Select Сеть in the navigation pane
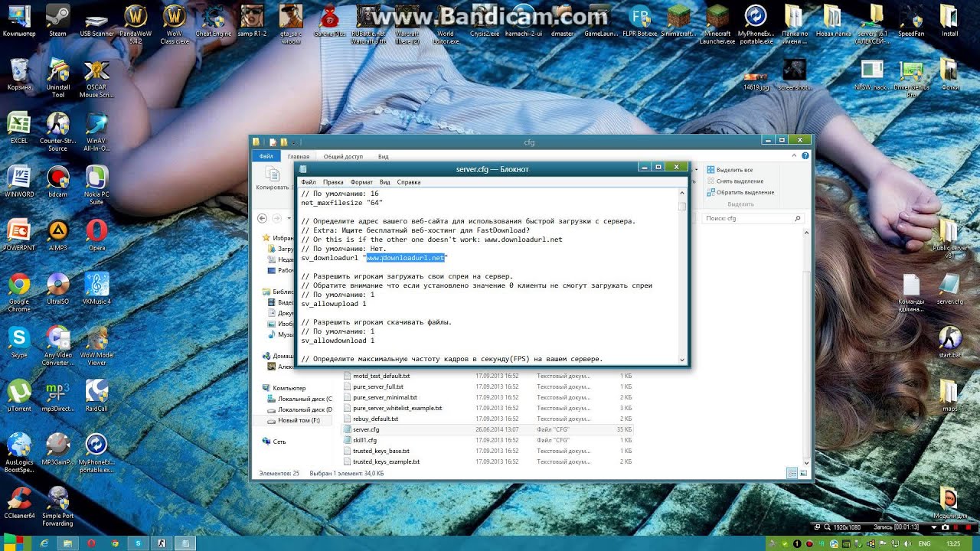This screenshot has width=980, height=551. click(279, 442)
